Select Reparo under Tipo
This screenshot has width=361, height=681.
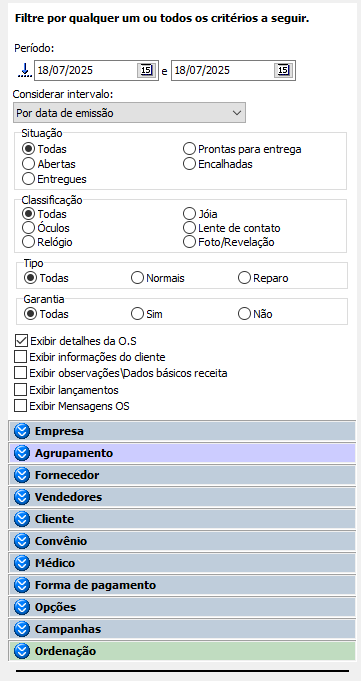(x=244, y=278)
